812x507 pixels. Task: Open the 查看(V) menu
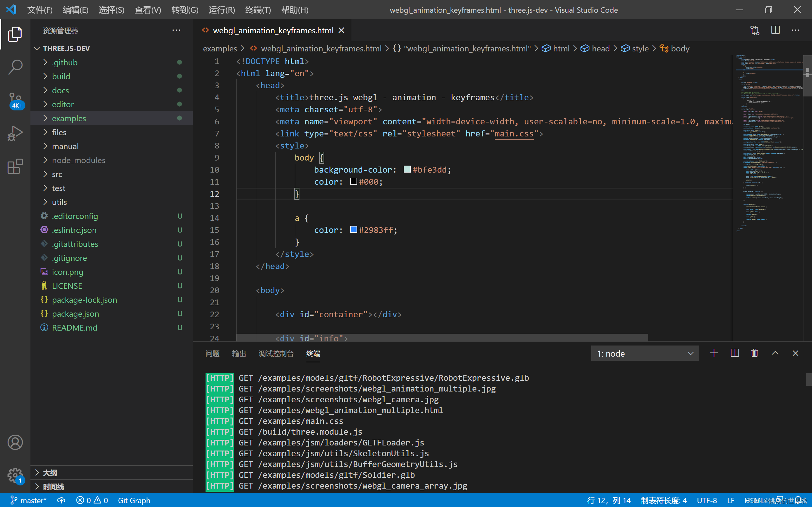(x=148, y=10)
